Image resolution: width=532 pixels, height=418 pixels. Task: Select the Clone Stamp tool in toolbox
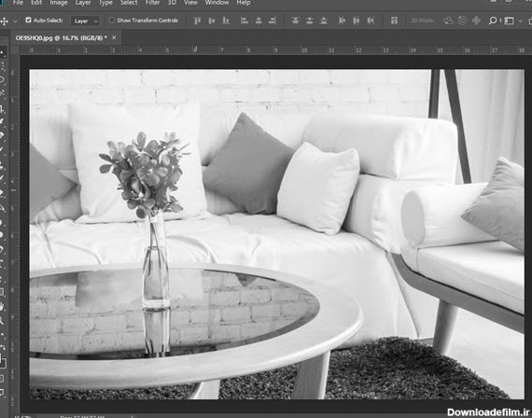tap(2, 165)
